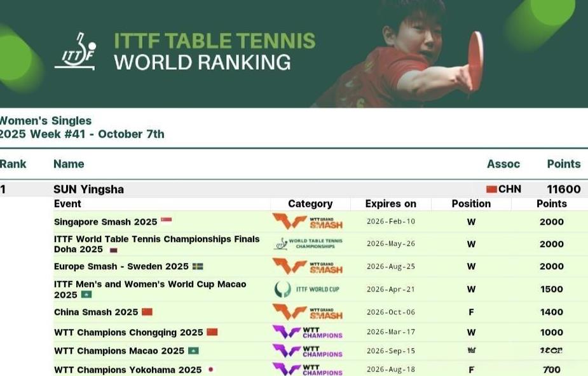Viewport: 588px width, 376px height.
Task: Click the Japan flag beside WTT Champions Yokohama
Action: point(210,370)
